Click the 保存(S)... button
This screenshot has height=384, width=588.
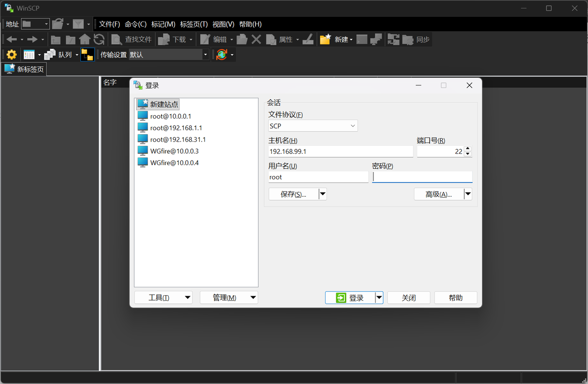(x=294, y=194)
